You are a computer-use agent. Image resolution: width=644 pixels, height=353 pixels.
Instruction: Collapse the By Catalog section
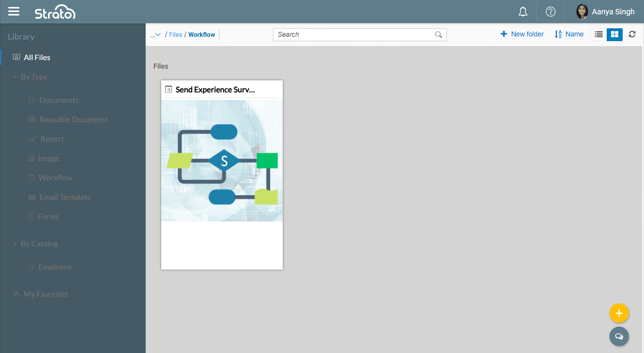pos(15,244)
